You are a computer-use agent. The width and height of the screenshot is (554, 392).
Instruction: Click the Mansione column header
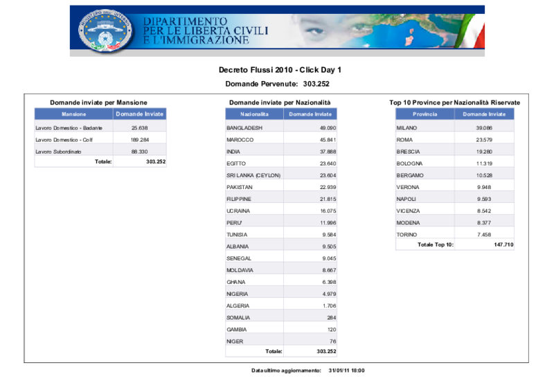(x=74, y=114)
